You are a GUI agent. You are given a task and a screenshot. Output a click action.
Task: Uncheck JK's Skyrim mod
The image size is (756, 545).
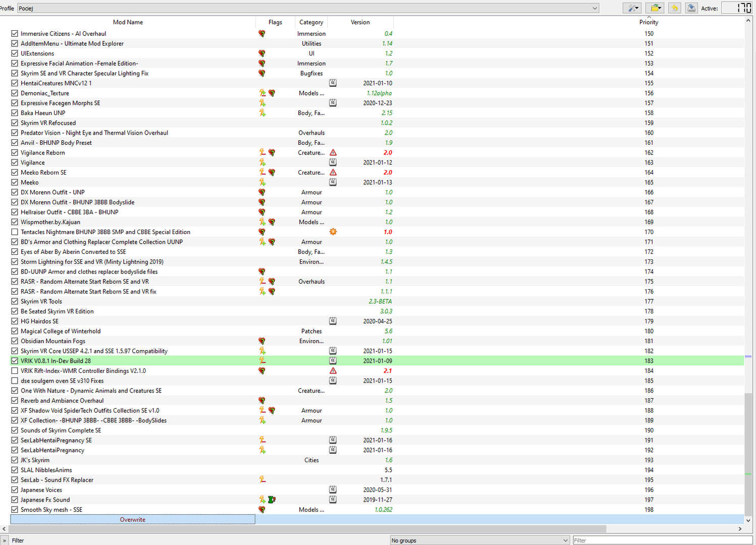point(15,460)
